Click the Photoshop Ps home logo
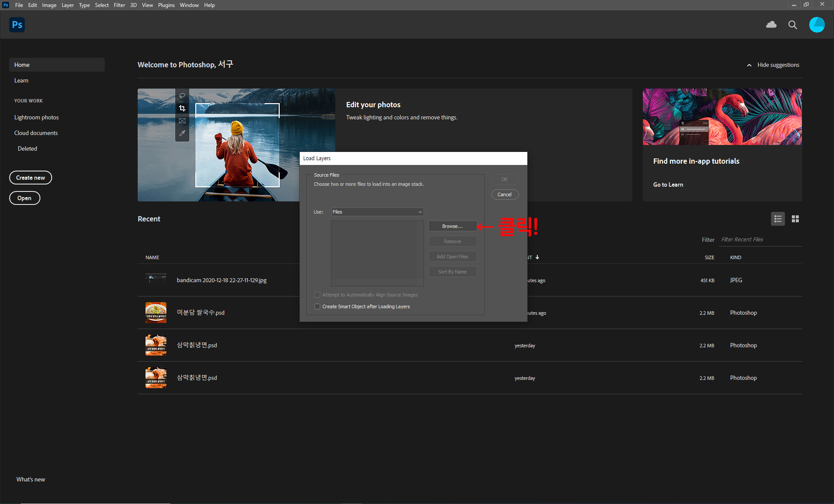This screenshot has height=504, width=834. 17,25
